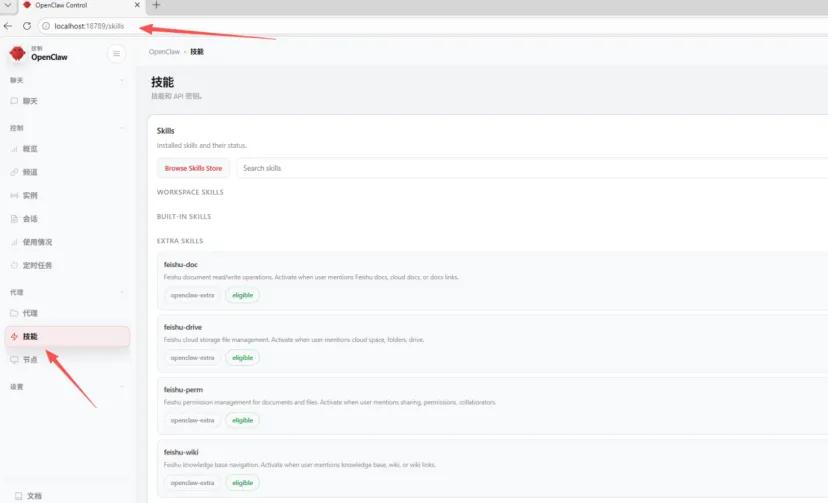Screen dimensions: 828x503
Task: Toggle the sidebar hamburger menu button
Action: pos(117,53)
